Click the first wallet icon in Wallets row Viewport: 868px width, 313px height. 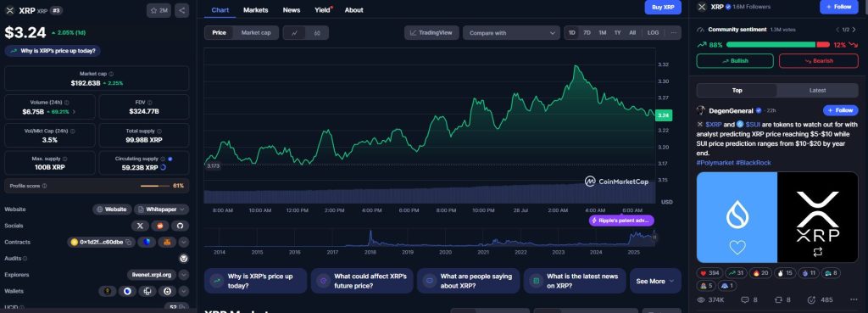coord(108,291)
